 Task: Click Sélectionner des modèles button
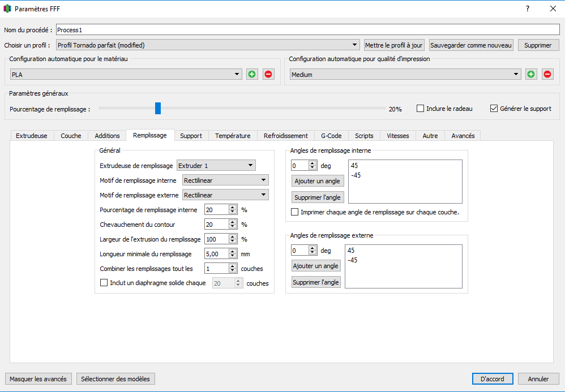click(x=115, y=378)
